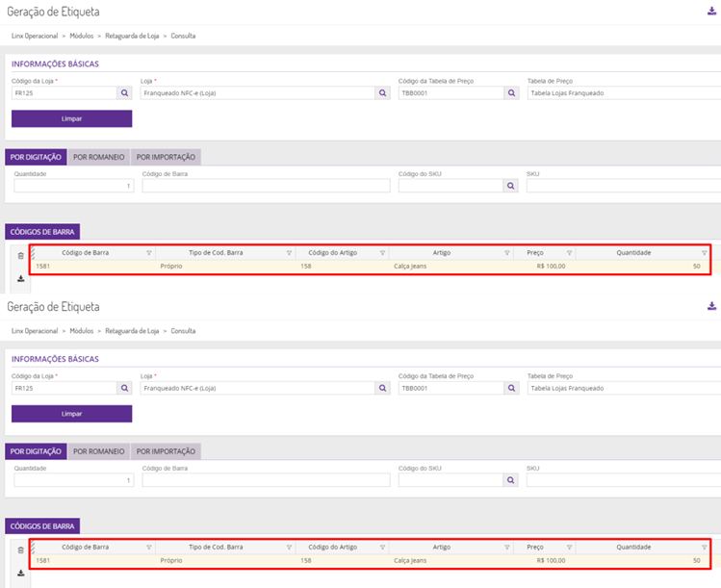Open Código de Barra column filter, upper grid
Screen dimensions: 721x588
pos(148,253)
